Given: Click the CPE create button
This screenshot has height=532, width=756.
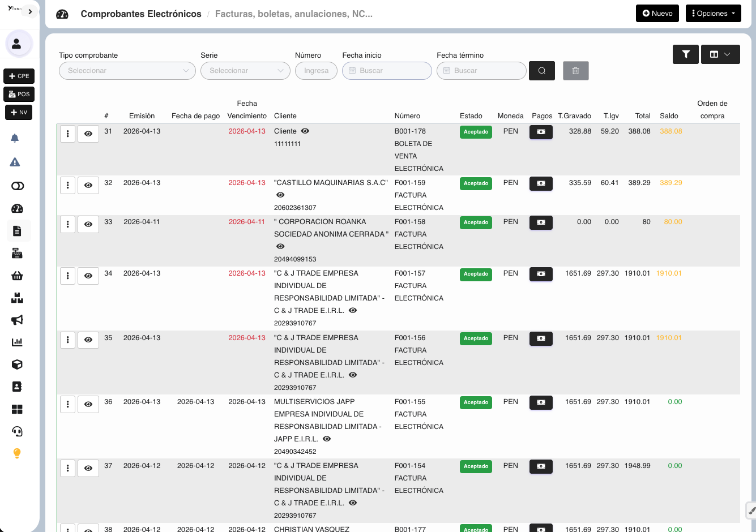Looking at the screenshot, I should [x=19, y=76].
